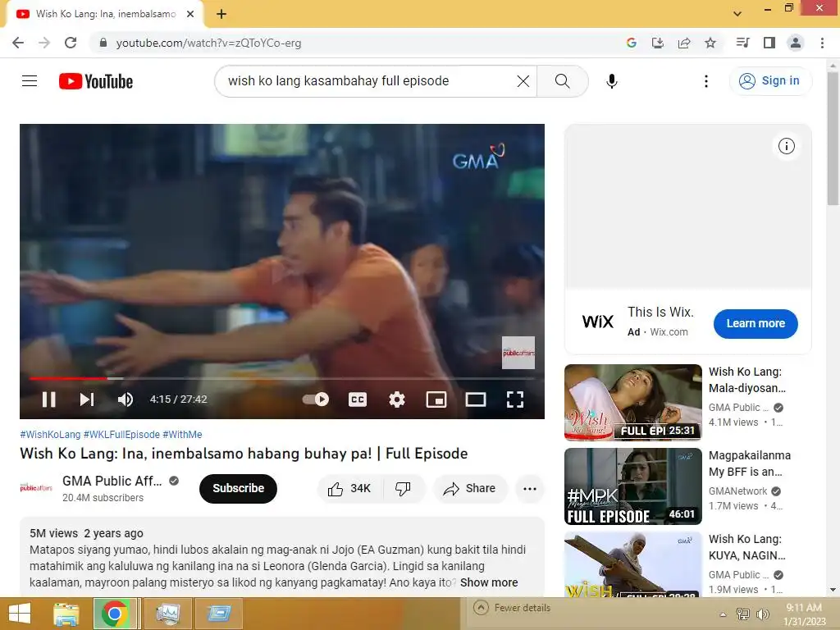
Task: Open the Chrome profile avatar
Action: [796, 43]
